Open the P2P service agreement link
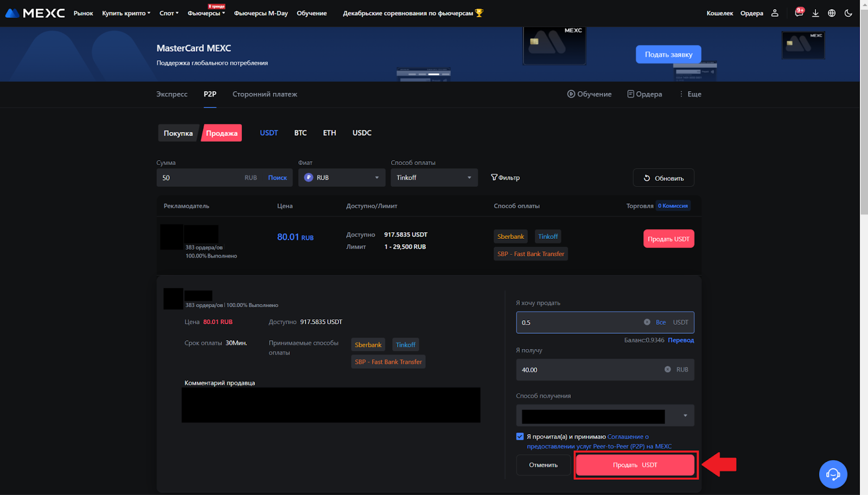This screenshot has height=495, width=868. 599,441
